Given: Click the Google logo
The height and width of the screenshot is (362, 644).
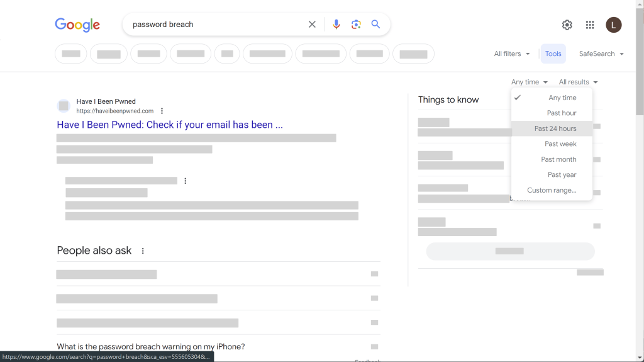Looking at the screenshot, I should click(77, 25).
